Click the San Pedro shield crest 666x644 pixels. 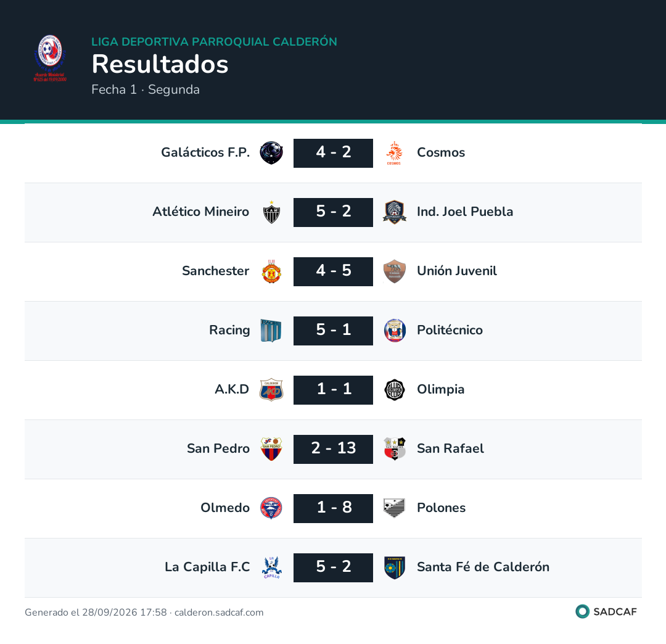coord(271,449)
